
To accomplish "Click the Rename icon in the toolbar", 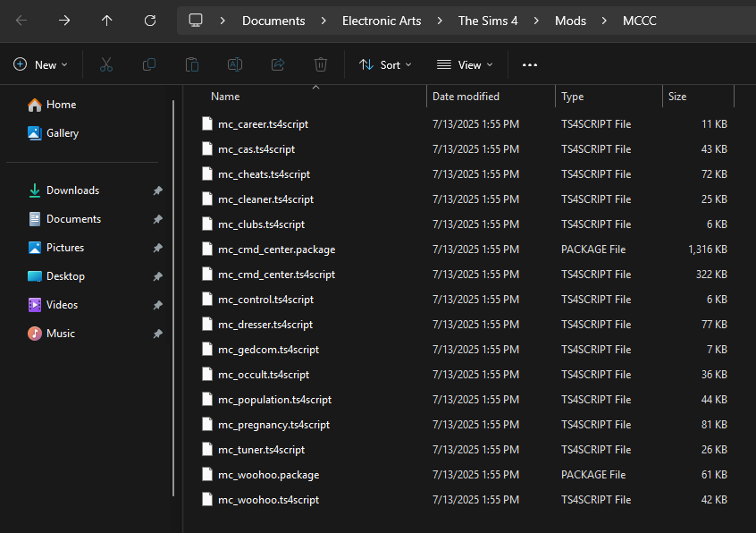I will pyautogui.click(x=234, y=64).
